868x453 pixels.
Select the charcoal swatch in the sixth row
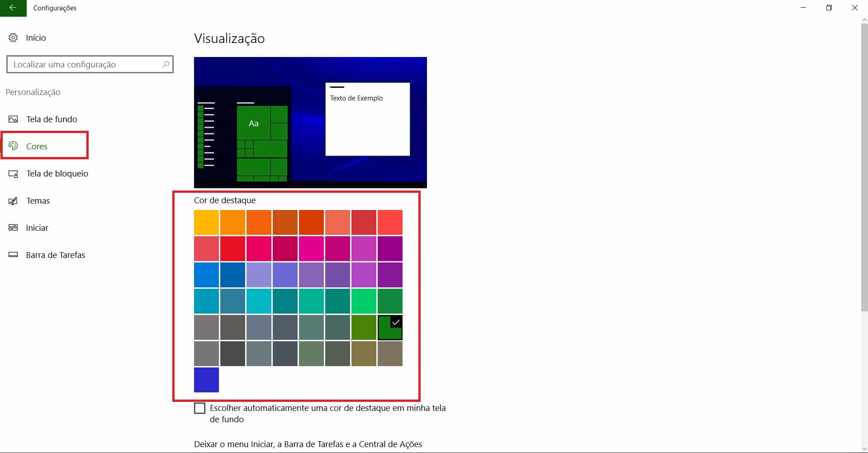tap(232, 353)
